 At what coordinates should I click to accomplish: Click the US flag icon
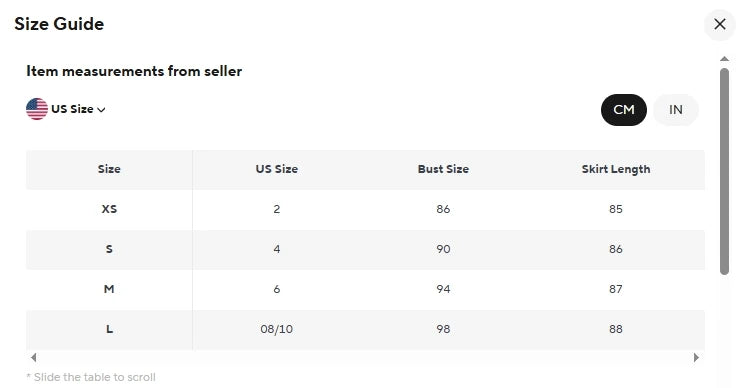(x=37, y=109)
